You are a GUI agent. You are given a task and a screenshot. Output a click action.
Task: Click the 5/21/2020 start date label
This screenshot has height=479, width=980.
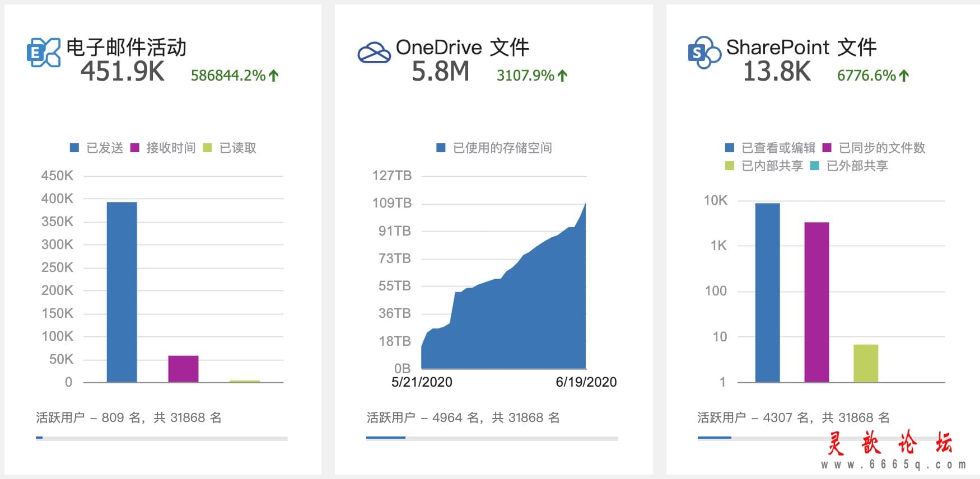pos(422,382)
